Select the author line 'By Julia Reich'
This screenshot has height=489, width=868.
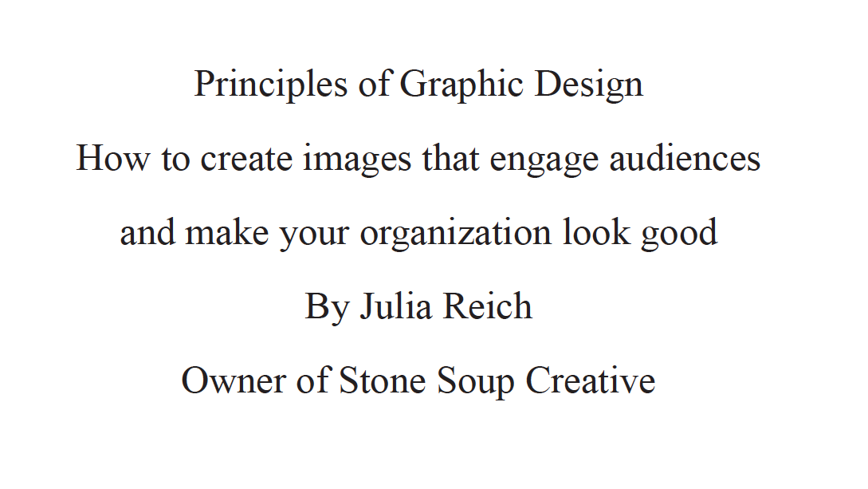pos(418,307)
